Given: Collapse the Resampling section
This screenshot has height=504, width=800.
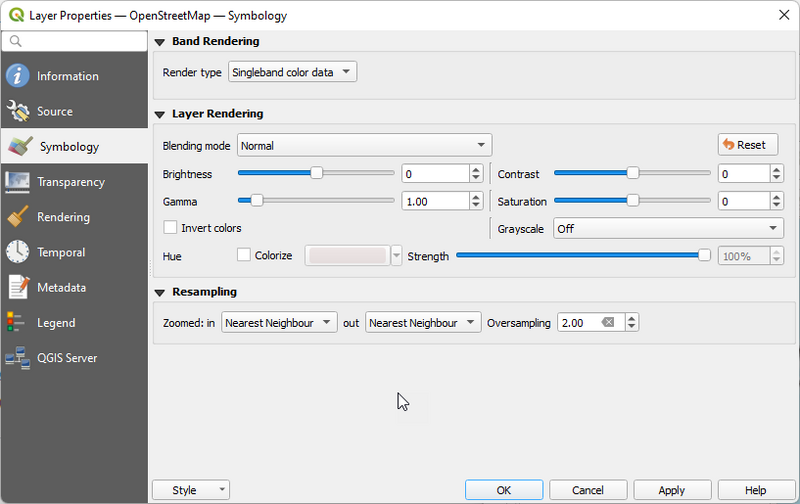Looking at the screenshot, I should point(160,292).
